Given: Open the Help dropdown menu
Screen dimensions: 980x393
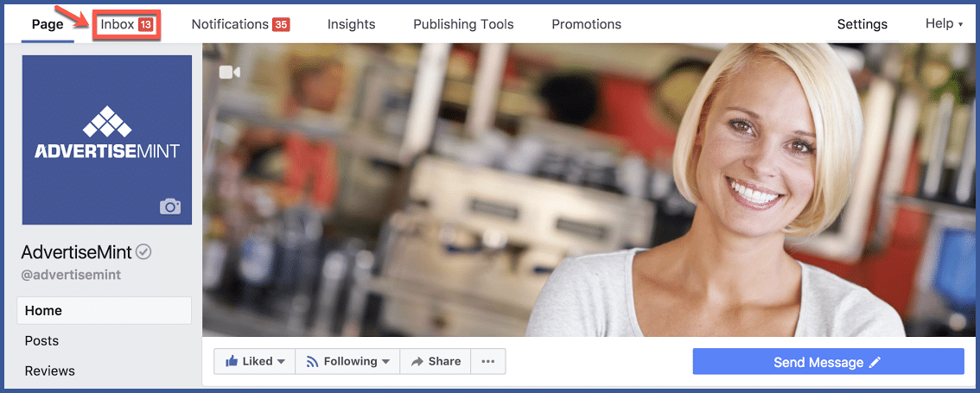Looking at the screenshot, I should (944, 23).
